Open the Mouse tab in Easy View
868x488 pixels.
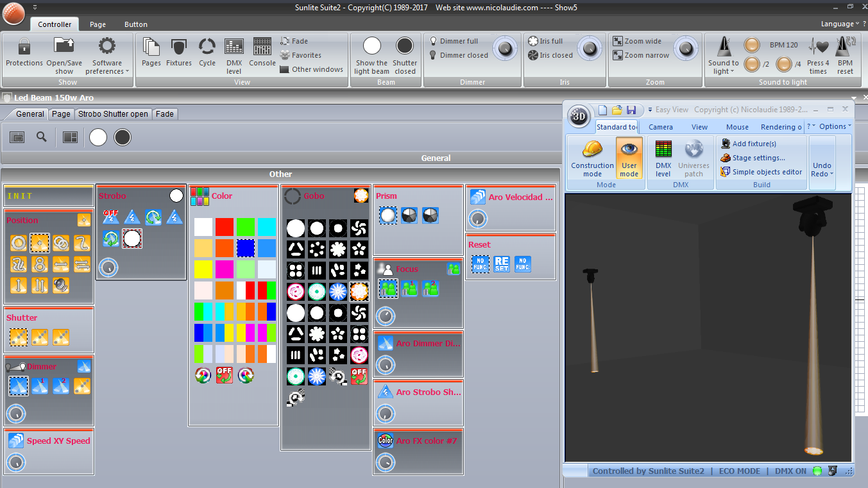click(x=738, y=127)
